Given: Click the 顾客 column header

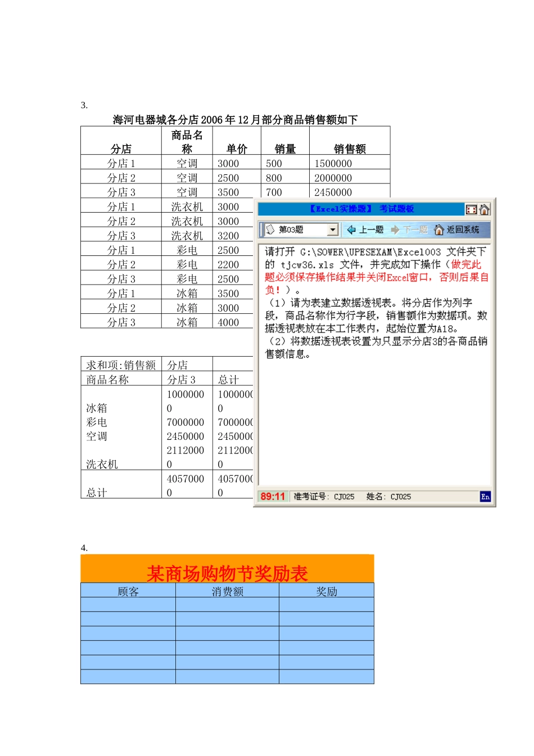Looking at the screenshot, I should pyautogui.click(x=128, y=591).
